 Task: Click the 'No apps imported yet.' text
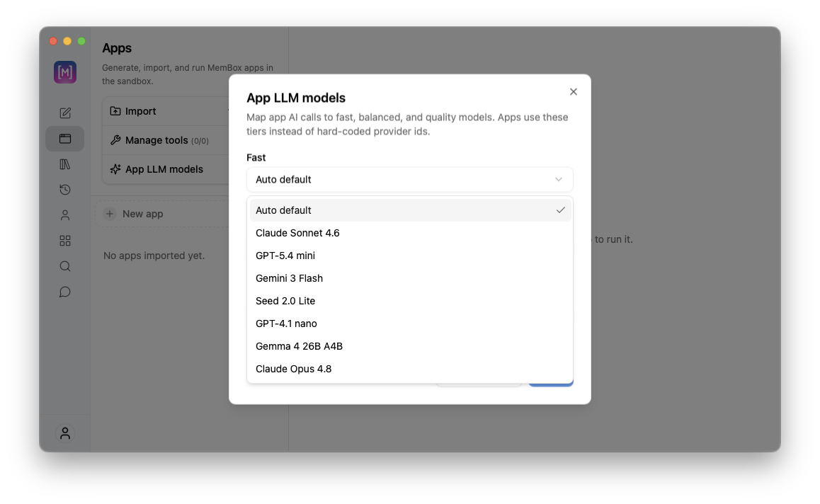154,256
